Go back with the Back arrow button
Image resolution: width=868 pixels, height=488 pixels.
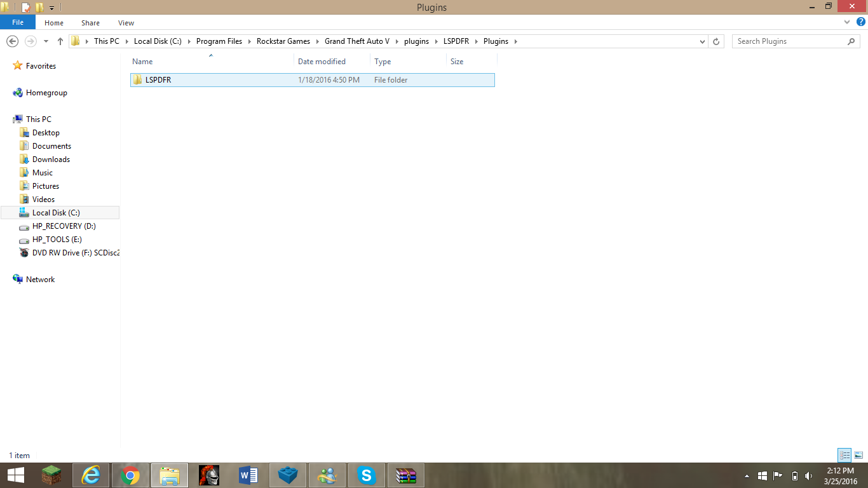tap(12, 41)
